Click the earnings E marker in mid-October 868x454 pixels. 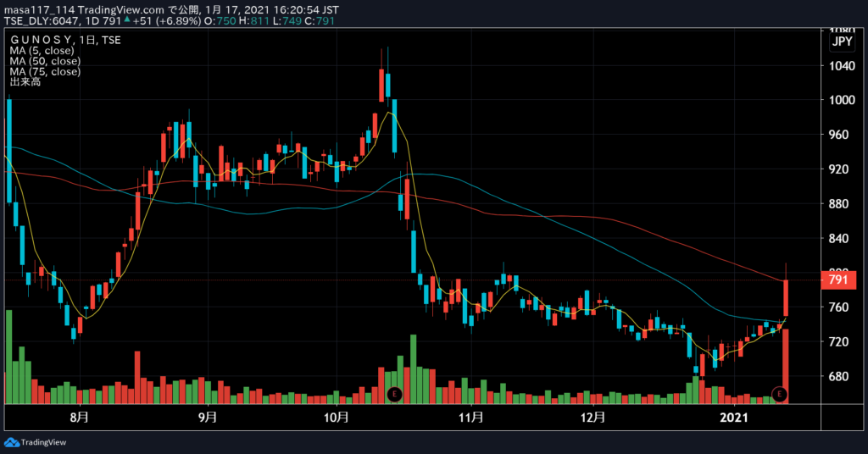coord(394,394)
